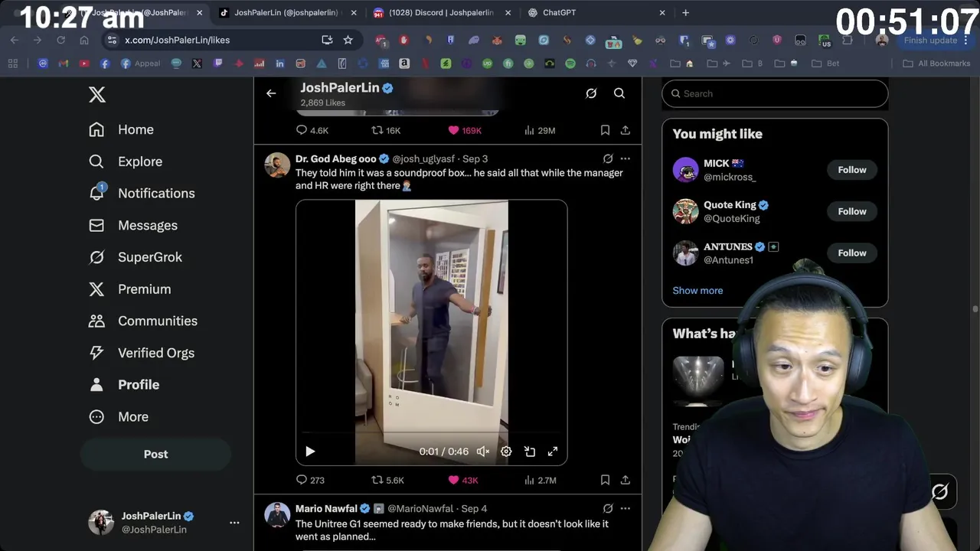Go to Home in sidebar
The height and width of the screenshot is (551, 980).
(x=121, y=129)
